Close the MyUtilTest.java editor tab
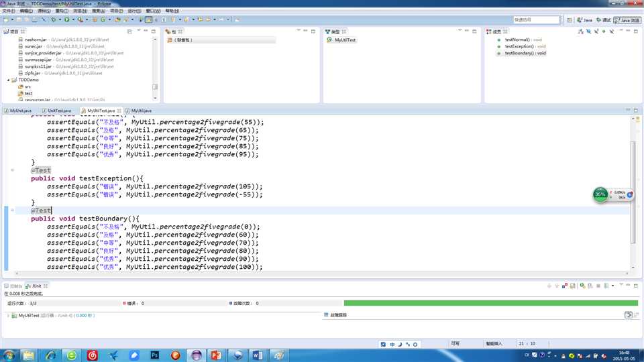 point(119,111)
